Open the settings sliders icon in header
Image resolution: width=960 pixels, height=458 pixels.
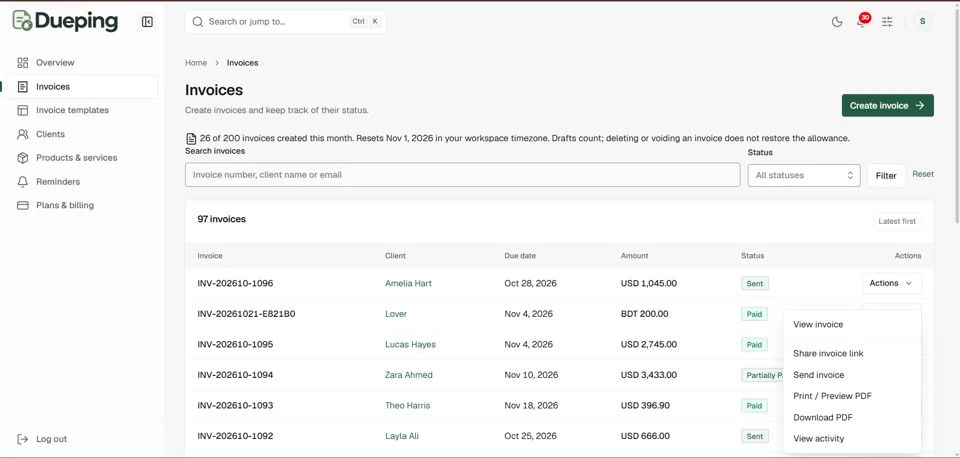coord(887,22)
